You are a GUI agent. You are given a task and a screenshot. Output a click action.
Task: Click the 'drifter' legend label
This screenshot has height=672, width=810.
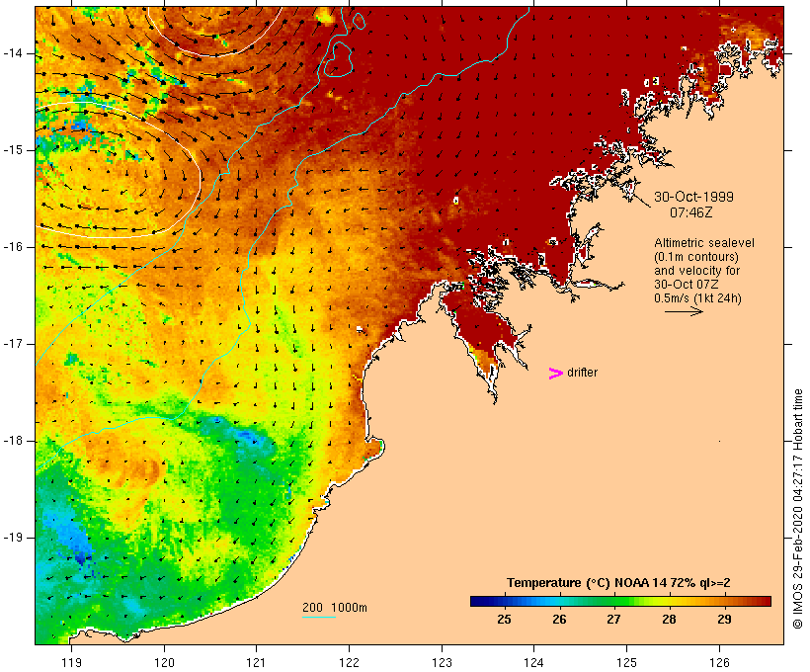tap(582, 373)
